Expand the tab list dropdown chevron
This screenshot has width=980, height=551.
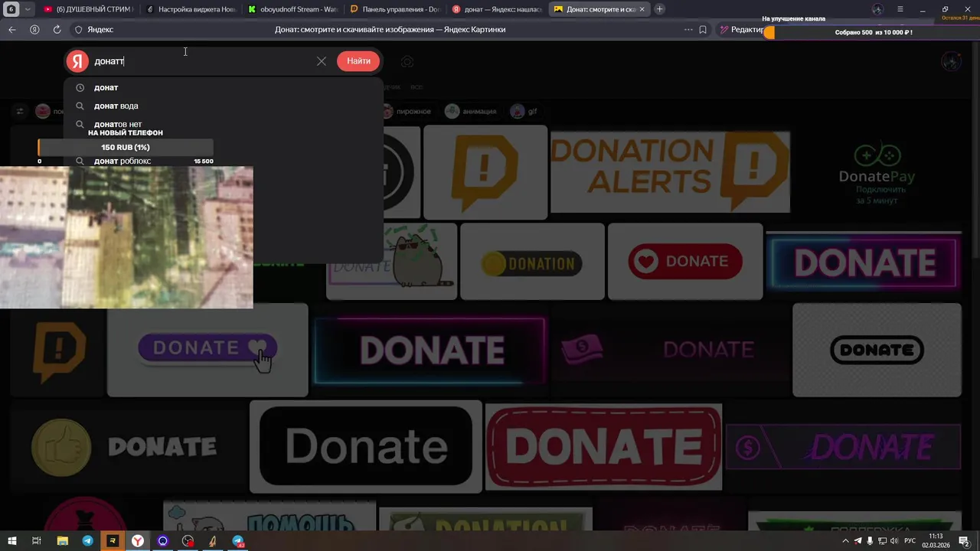pos(28,9)
